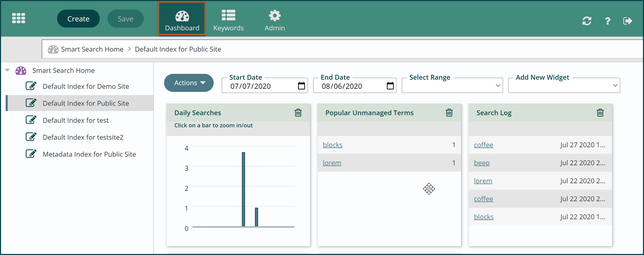The width and height of the screenshot is (644, 255).
Task: Click Smart Search Home breadcrumb link
Action: (92, 49)
